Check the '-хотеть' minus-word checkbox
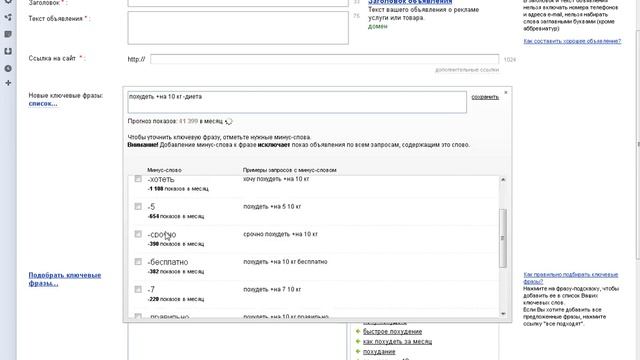This screenshot has height=360, width=640. 138,179
